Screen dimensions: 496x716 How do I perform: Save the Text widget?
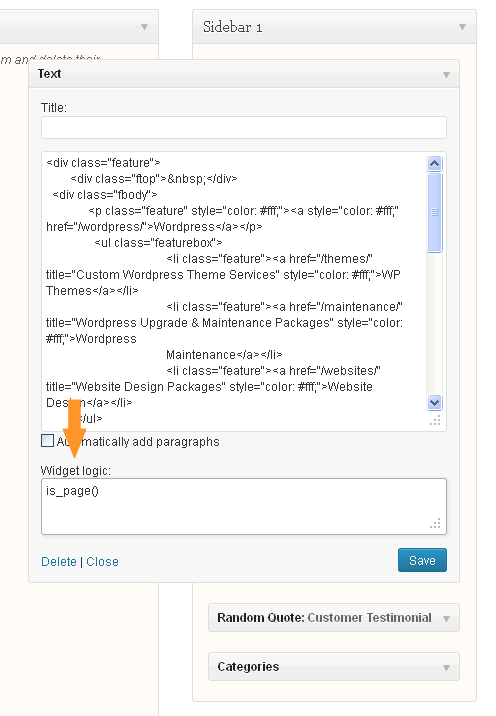point(422,560)
